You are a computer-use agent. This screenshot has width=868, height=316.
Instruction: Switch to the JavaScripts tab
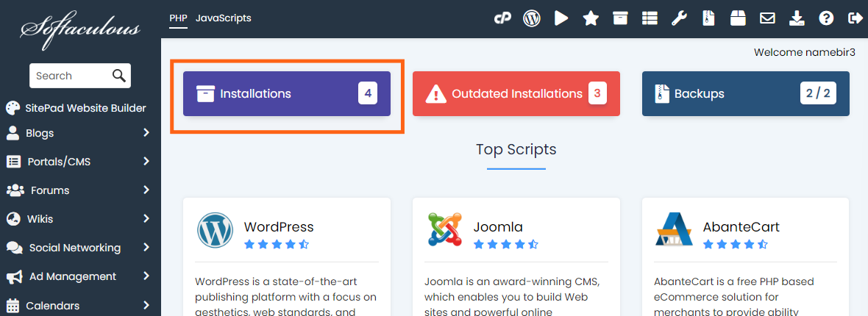[223, 18]
